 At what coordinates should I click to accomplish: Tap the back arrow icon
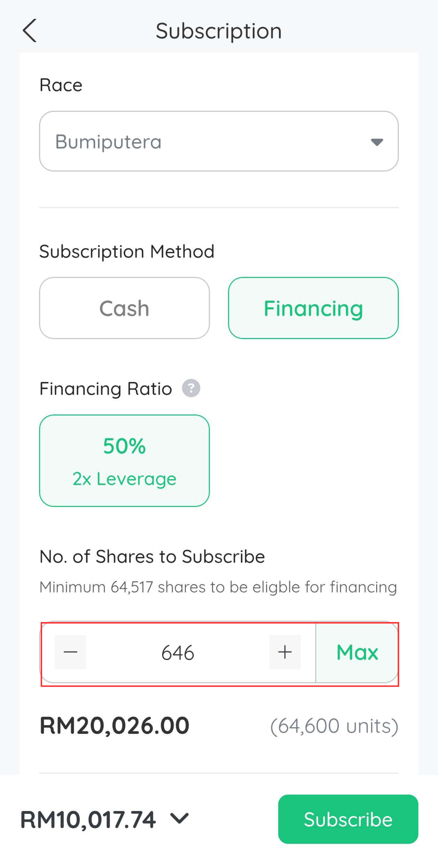pyautogui.click(x=30, y=30)
